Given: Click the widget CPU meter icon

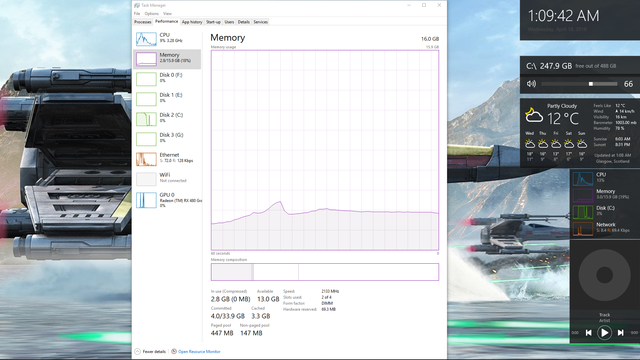Looking at the screenshot, I should 583,179.
